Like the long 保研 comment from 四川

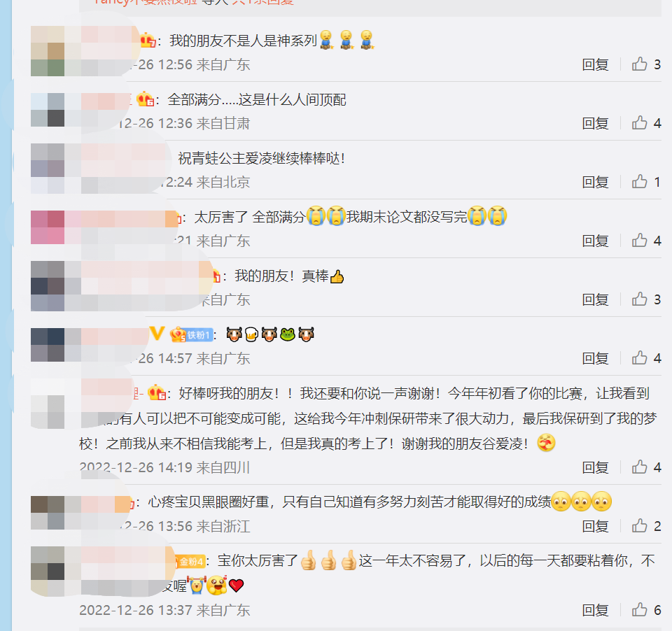639,467
